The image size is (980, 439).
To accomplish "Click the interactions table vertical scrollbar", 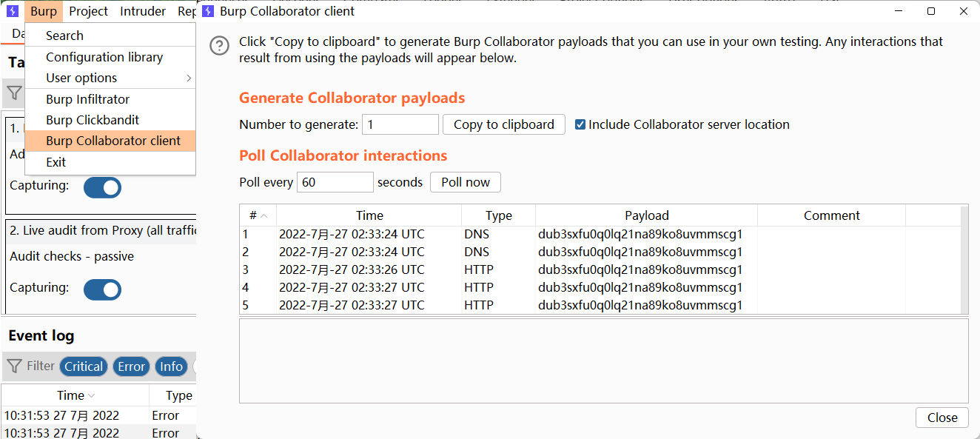I will (964, 260).
